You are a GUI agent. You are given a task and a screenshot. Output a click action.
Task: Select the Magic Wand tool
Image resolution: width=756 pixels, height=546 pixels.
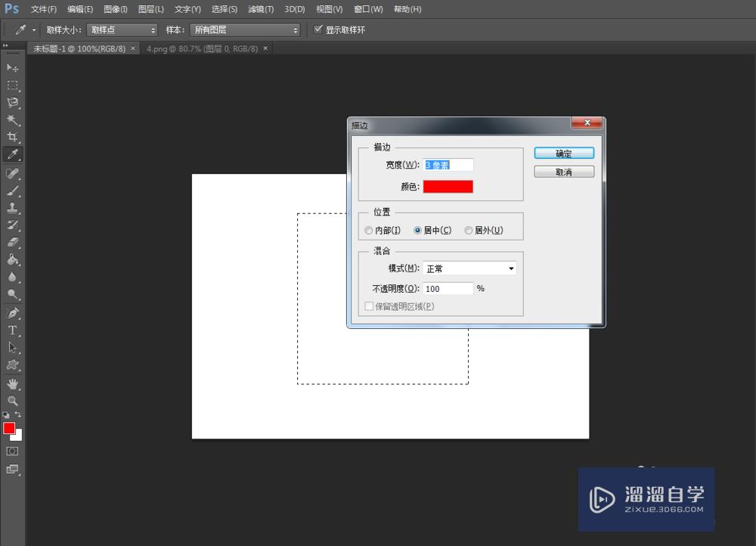click(x=13, y=119)
